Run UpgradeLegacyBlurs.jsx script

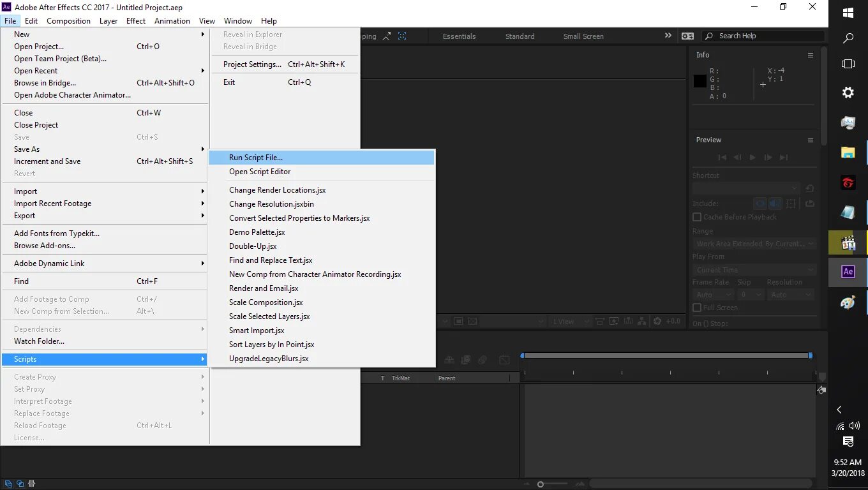pyautogui.click(x=321, y=359)
